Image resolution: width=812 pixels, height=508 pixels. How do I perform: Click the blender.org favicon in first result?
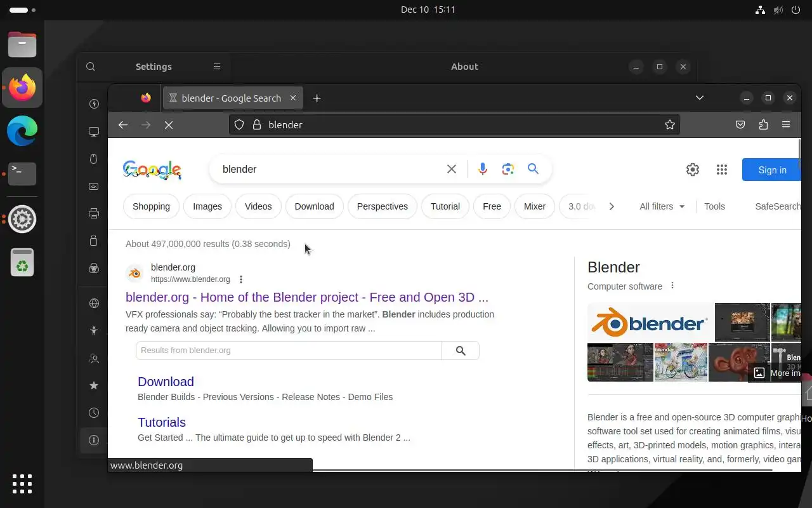(134, 273)
